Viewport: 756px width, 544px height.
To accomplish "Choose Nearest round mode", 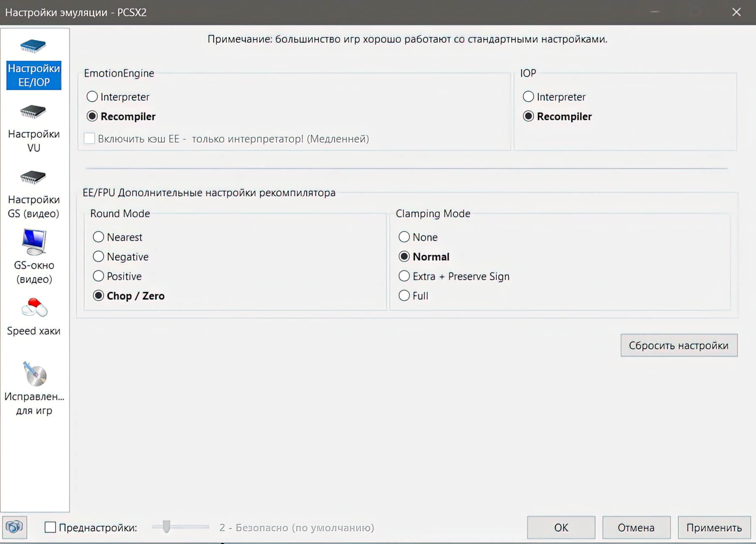I will pos(98,237).
